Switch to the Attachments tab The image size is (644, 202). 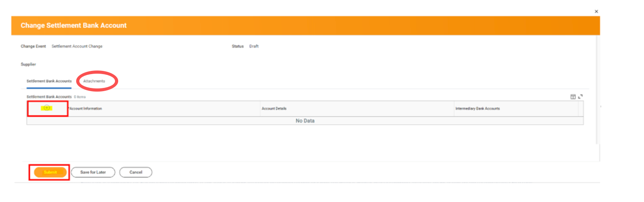click(x=94, y=81)
